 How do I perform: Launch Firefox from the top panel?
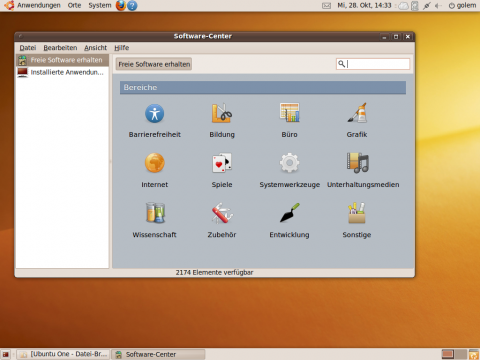click(x=121, y=5)
